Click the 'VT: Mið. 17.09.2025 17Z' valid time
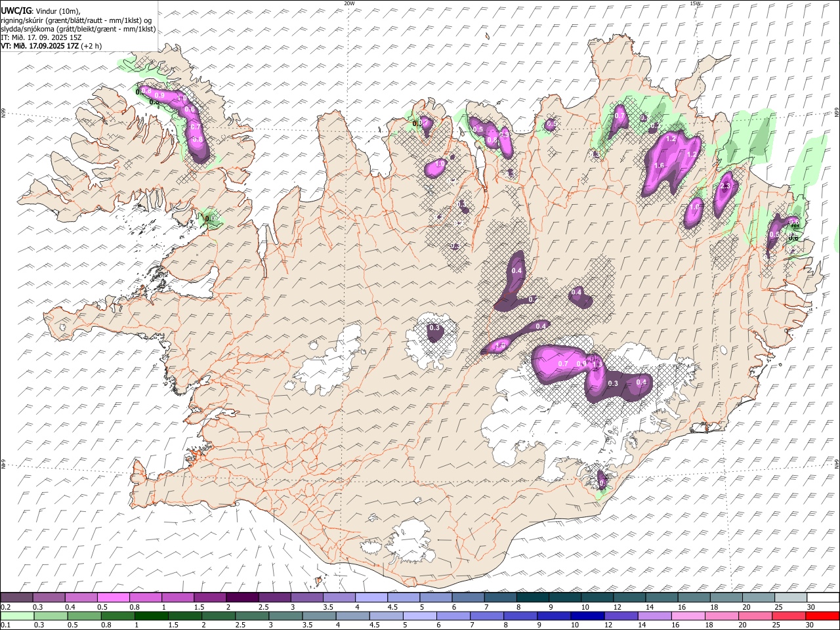The image size is (840, 630). coord(39,46)
